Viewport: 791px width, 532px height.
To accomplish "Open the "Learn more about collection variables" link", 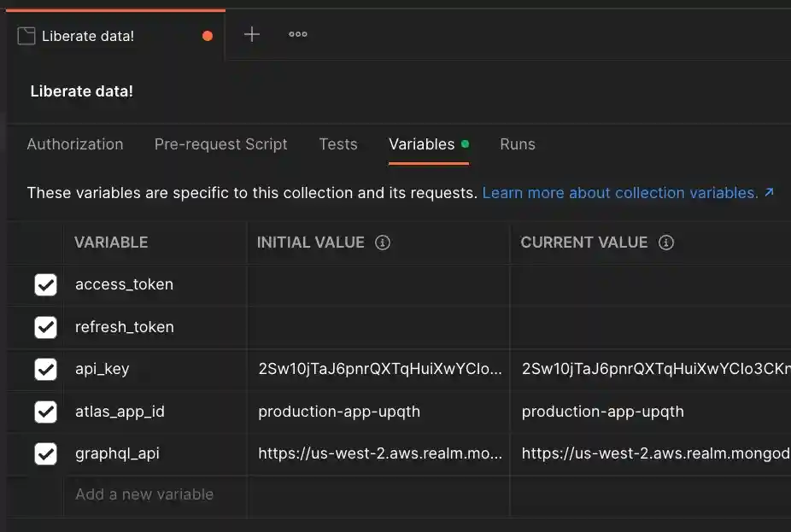I will click(621, 192).
